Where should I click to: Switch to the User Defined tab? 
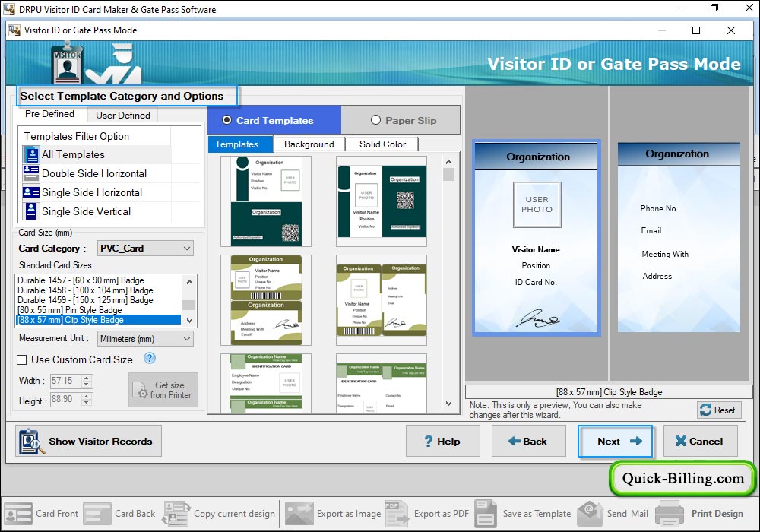123,116
